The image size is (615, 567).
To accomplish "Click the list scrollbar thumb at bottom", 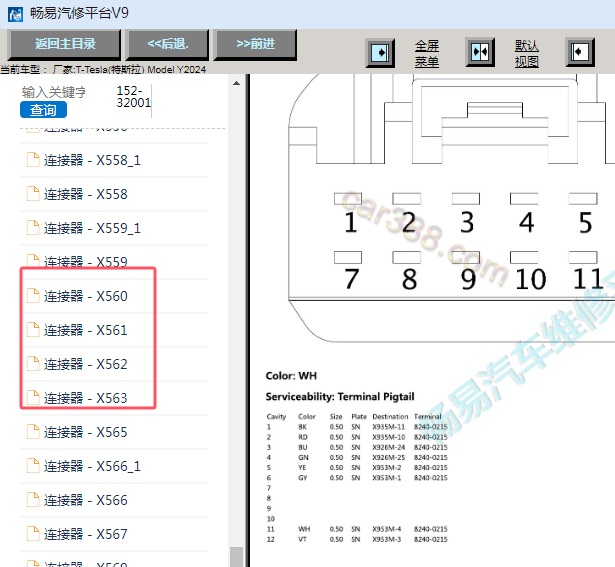I will tap(236, 557).
